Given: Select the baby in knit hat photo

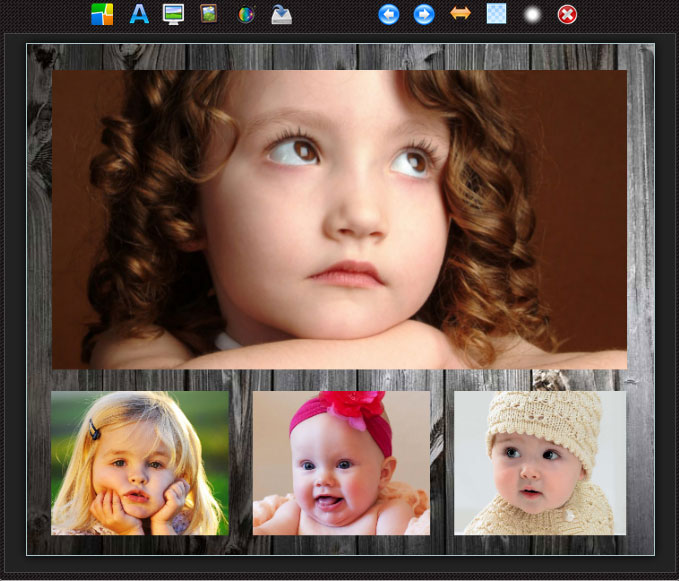Looking at the screenshot, I should coord(540,463).
